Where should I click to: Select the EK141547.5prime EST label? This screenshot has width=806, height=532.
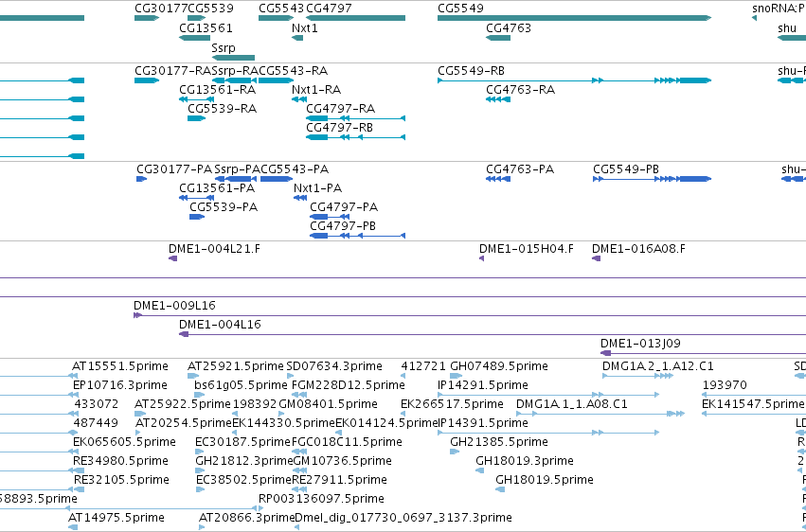pyautogui.click(x=753, y=404)
